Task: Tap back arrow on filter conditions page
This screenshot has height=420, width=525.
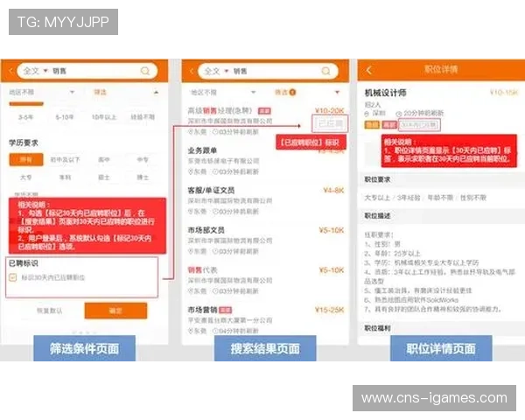Action: (x=10, y=71)
